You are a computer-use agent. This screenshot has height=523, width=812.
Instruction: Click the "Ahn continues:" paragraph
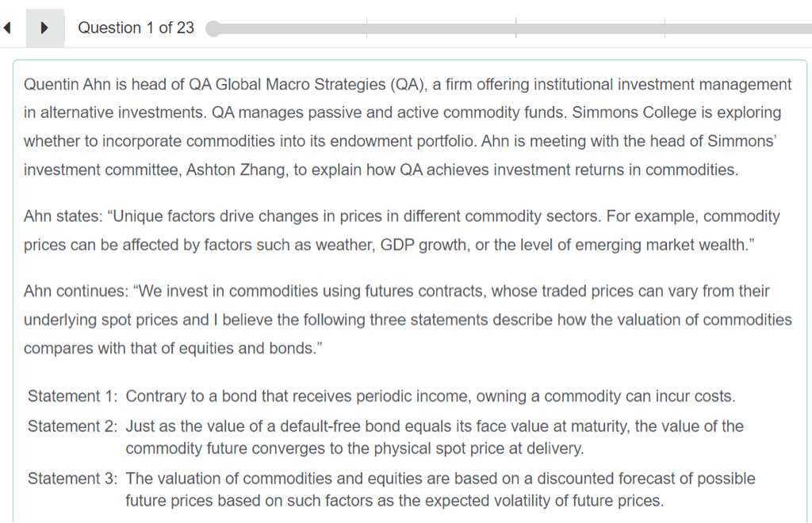tap(408, 319)
